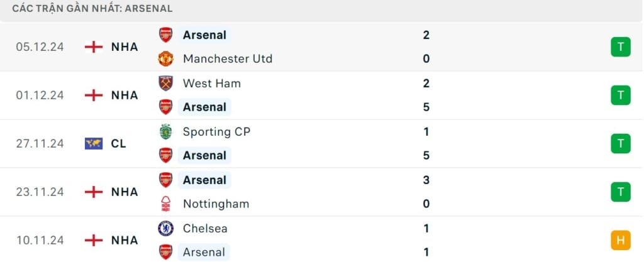Open the Nottingham team link
This screenshot has width=644, height=262.
[x=216, y=204]
